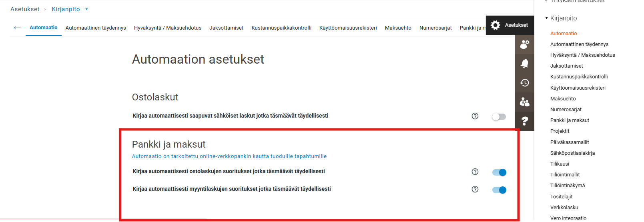Collapse the Kirjanpito section in the right panel
Image resolution: width=644 pixels, height=222 pixels.
click(x=547, y=18)
